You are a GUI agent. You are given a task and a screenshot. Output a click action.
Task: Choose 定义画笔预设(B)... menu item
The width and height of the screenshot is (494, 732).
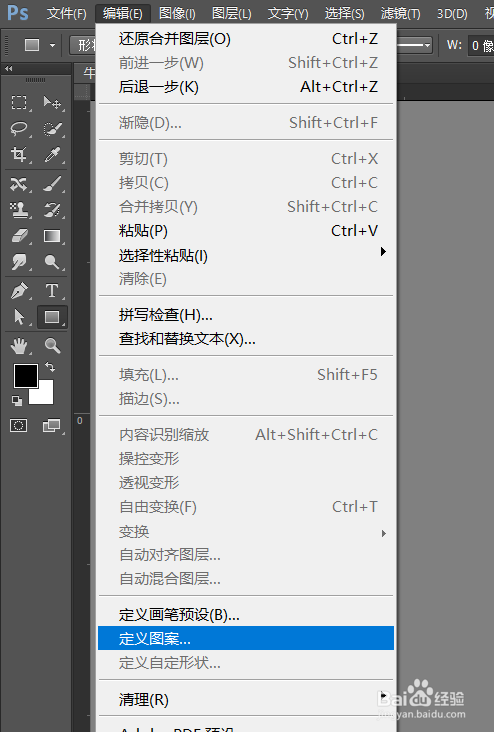click(x=246, y=615)
